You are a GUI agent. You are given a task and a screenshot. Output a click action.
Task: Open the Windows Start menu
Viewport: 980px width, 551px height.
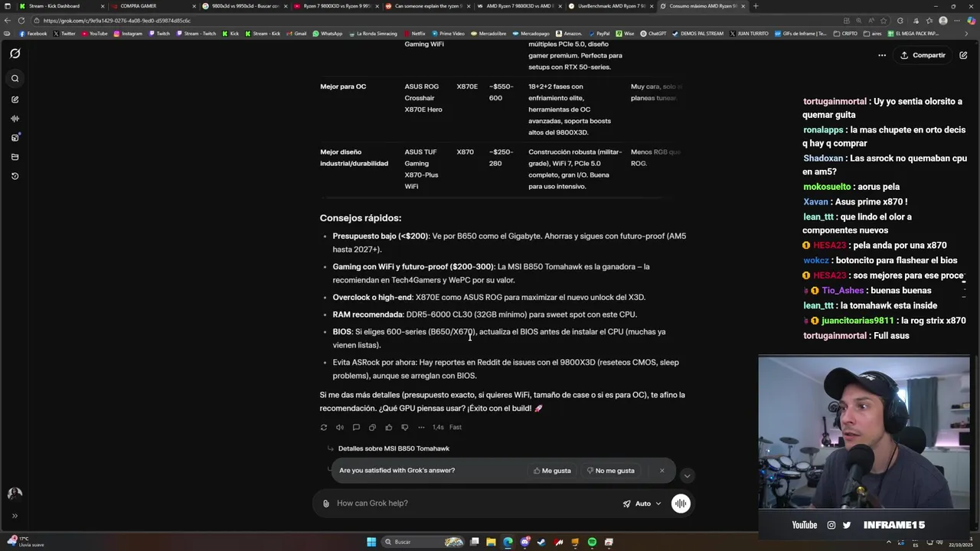(x=371, y=542)
